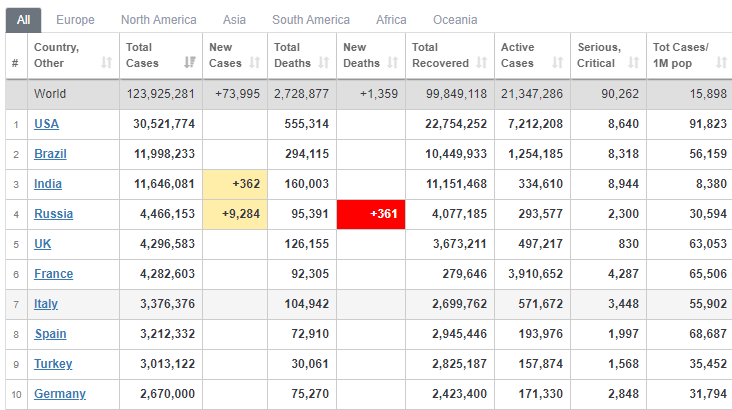The height and width of the screenshot is (410, 732).
Task: Switch to the Europe tab
Action: [x=75, y=20]
